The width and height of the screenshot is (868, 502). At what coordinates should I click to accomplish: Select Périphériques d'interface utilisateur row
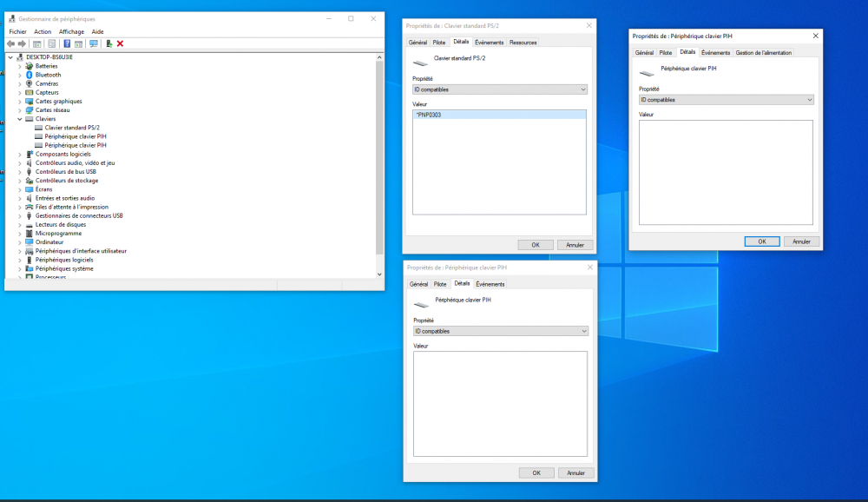click(x=81, y=251)
